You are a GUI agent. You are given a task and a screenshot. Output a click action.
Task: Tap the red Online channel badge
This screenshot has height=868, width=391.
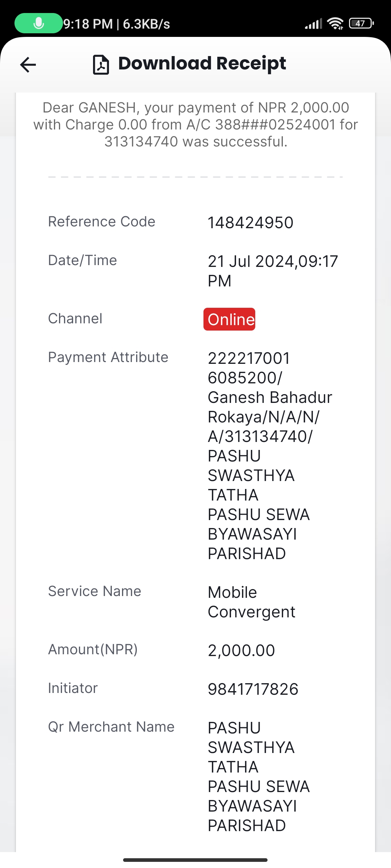230,319
